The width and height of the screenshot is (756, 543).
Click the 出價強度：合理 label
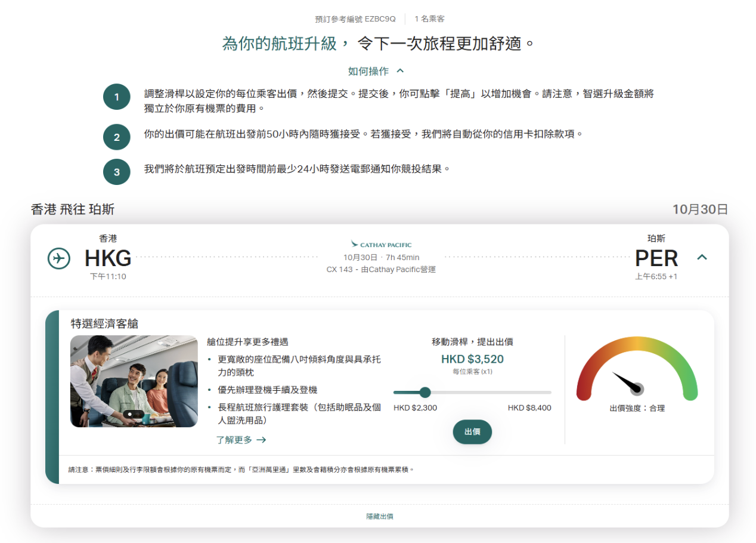(x=637, y=409)
